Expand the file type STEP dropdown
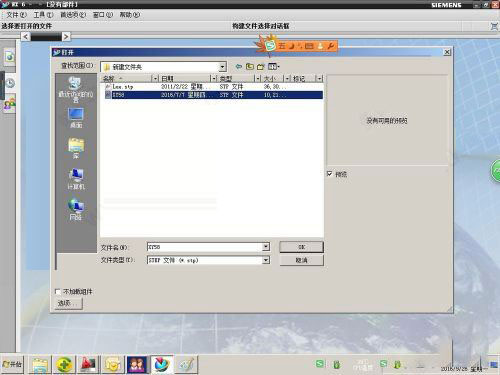The image size is (500, 375). [x=266, y=260]
